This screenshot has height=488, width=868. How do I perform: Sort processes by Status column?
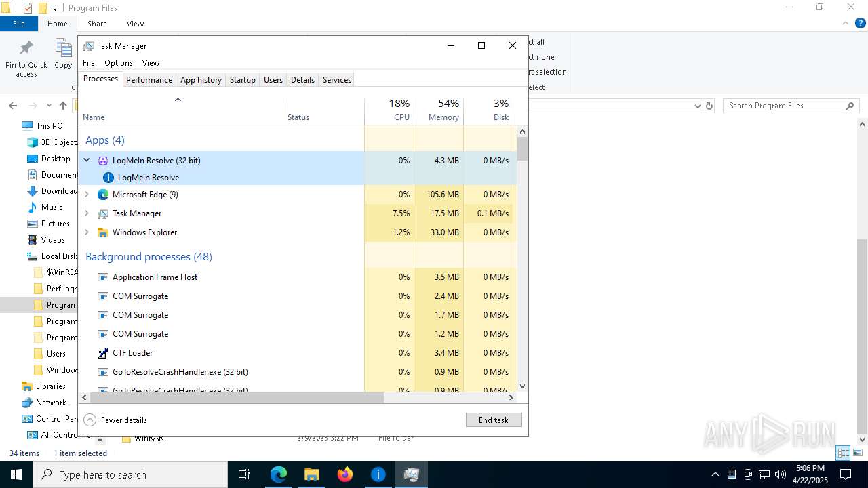(x=323, y=110)
